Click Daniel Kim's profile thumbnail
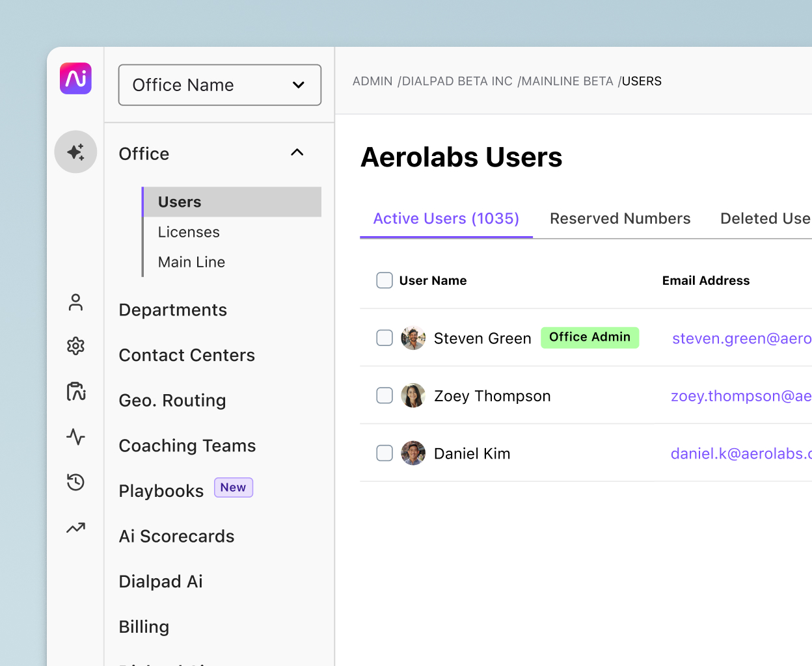 point(413,453)
